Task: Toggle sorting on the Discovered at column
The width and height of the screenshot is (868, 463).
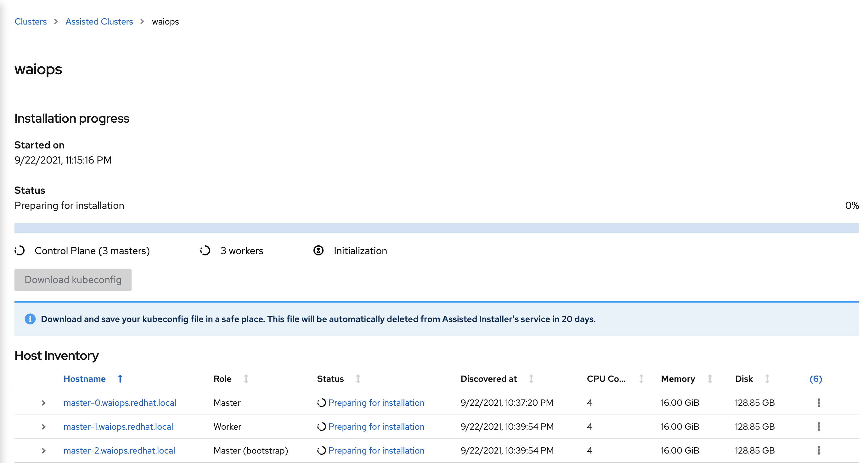Action: [x=531, y=378]
